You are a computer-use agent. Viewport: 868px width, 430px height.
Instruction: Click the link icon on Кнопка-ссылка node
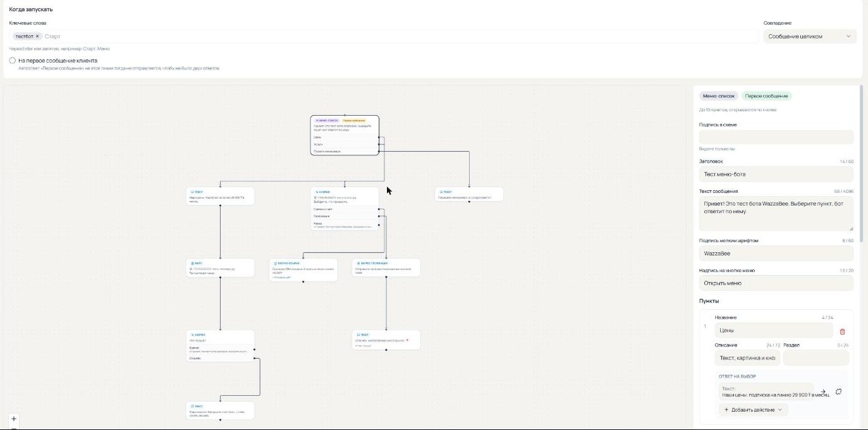coord(275,262)
